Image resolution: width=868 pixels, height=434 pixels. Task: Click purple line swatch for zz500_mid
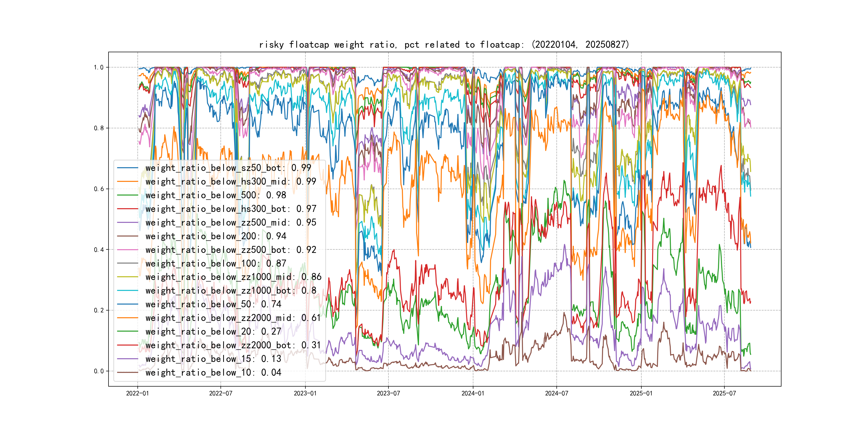click(x=128, y=222)
